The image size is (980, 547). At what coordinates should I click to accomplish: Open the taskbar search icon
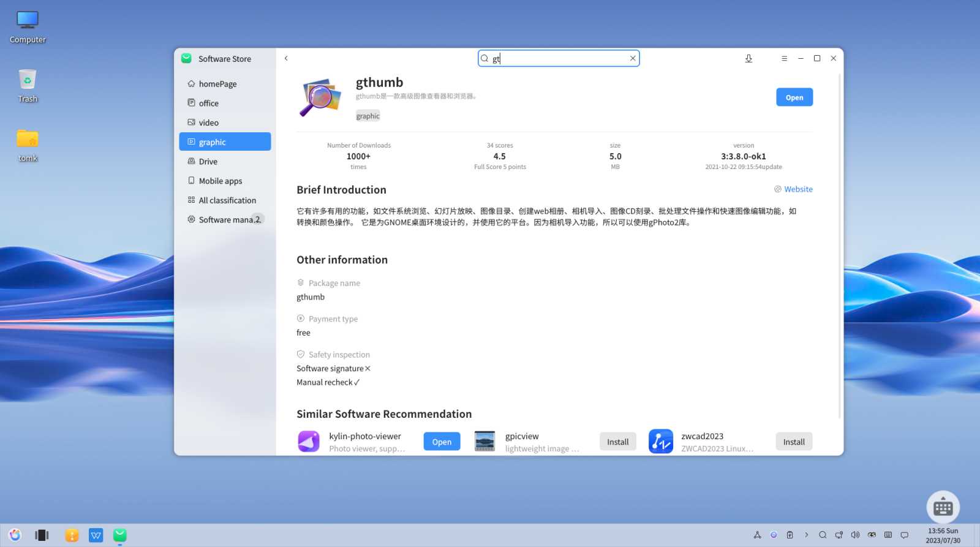(823, 535)
